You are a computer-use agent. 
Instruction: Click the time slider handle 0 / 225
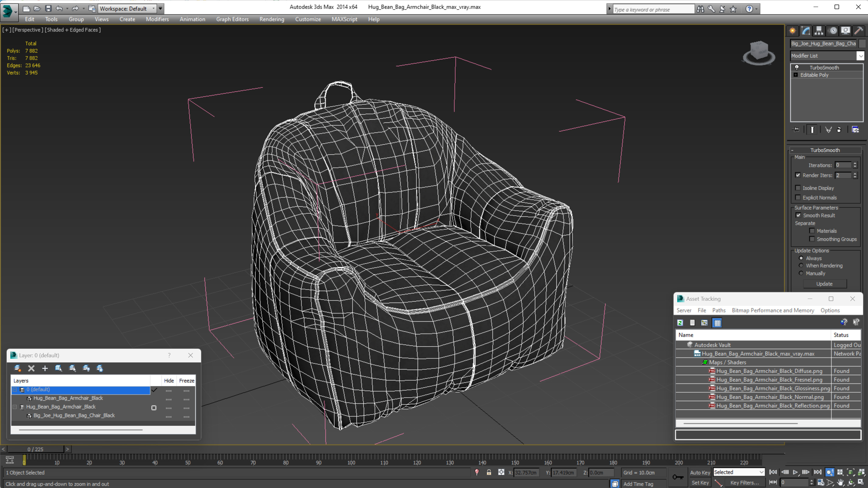point(35,449)
